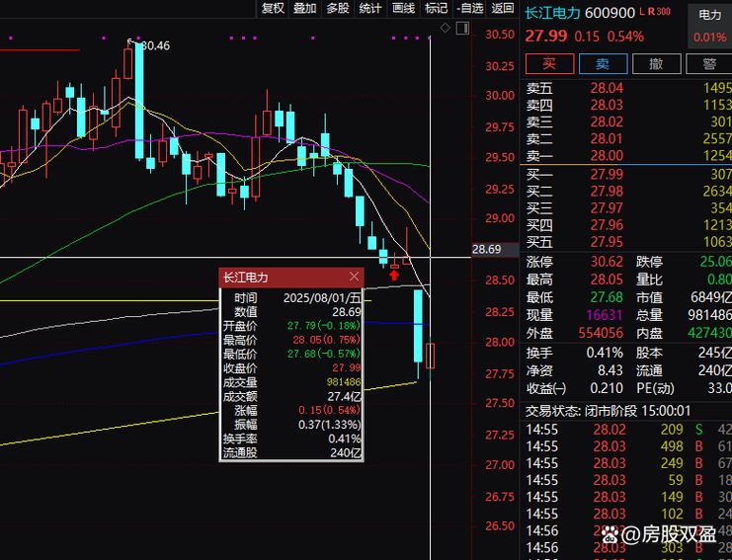Click the 市值 6849亿 value
Screen dimensions: 732x560
711,297
